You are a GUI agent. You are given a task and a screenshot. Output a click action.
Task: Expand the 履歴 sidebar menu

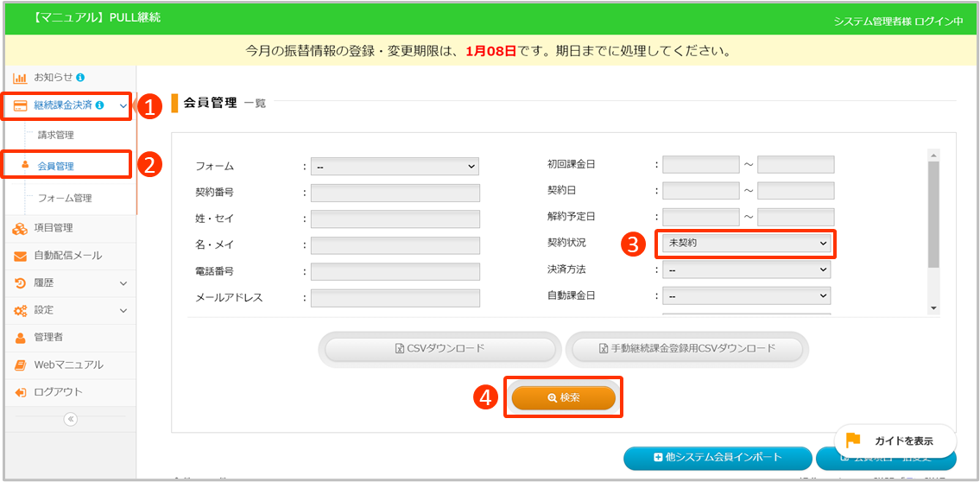tap(123, 283)
